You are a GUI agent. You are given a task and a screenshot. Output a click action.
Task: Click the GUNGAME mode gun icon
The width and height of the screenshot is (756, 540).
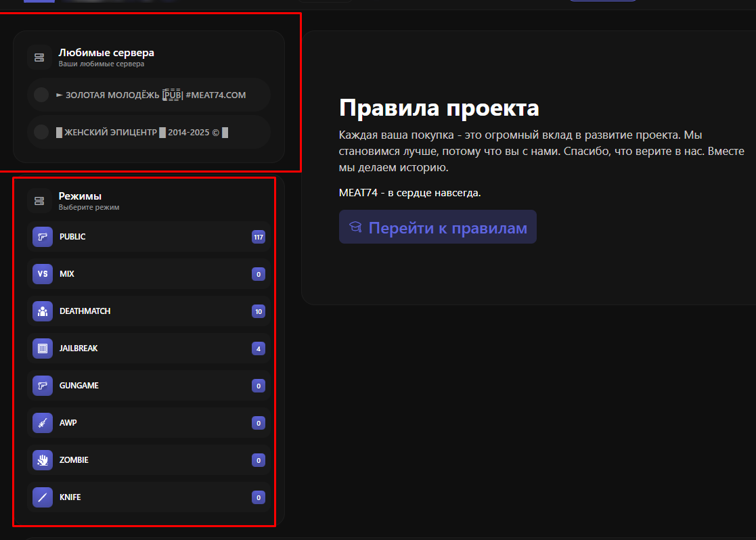coord(42,386)
